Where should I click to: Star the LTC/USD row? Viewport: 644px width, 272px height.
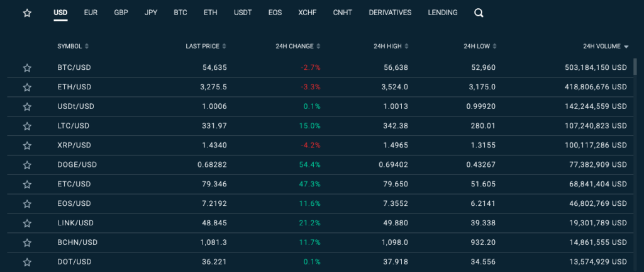[27, 126]
